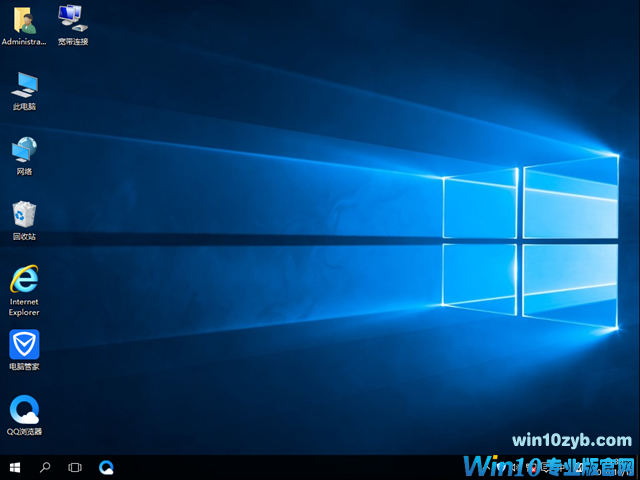The height and width of the screenshot is (480, 640).
Task: Click the Internet Explorer desktop icon
Action: 24,279
